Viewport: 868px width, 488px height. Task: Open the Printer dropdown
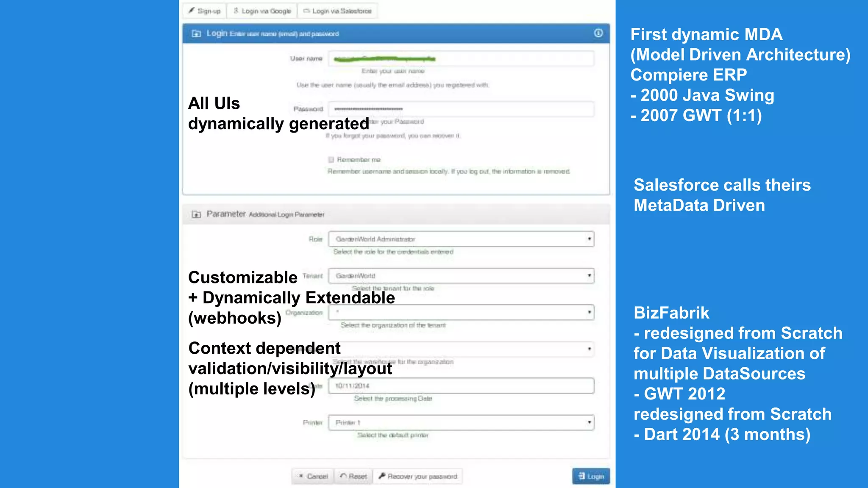point(462,422)
